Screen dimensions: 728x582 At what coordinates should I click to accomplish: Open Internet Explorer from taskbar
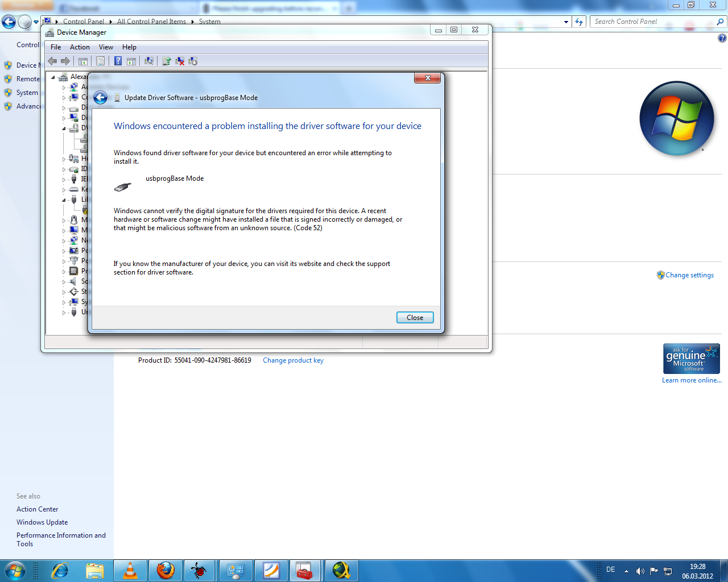tap(60, 571)
